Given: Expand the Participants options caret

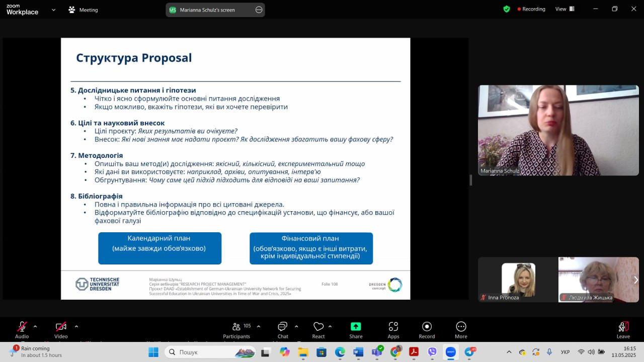Looking at the screenshot, I should (x=259, y=326).
